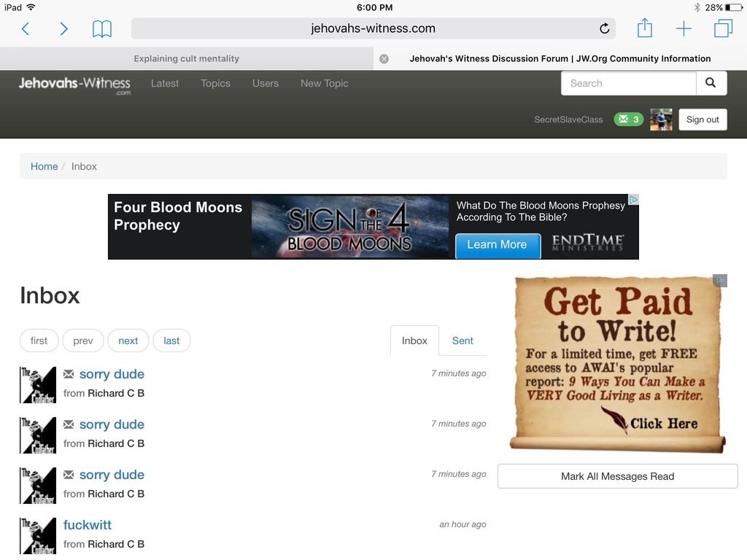The height and width of the screenshot is (560, 747).
Task: Tap the 6:00 PM status bar clock
Action: (374, 7)
